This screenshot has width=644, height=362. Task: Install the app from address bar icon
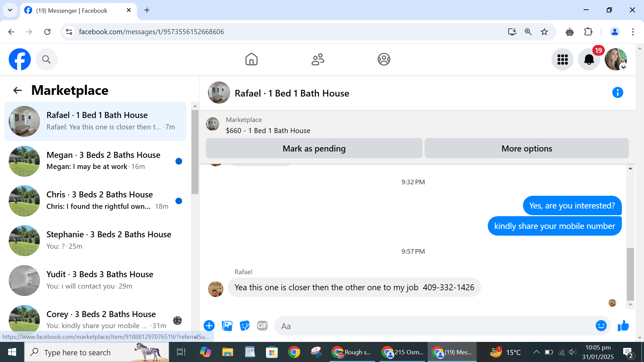[512, 32]
